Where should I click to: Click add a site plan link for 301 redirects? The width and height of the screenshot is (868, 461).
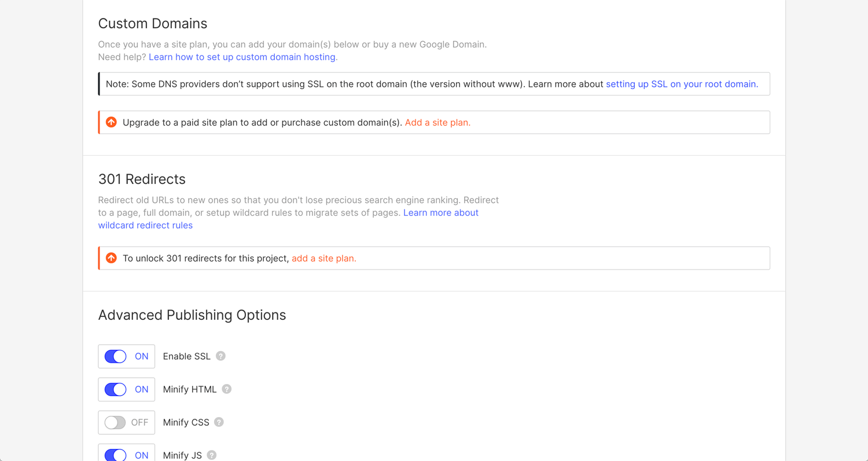[324, 259]
